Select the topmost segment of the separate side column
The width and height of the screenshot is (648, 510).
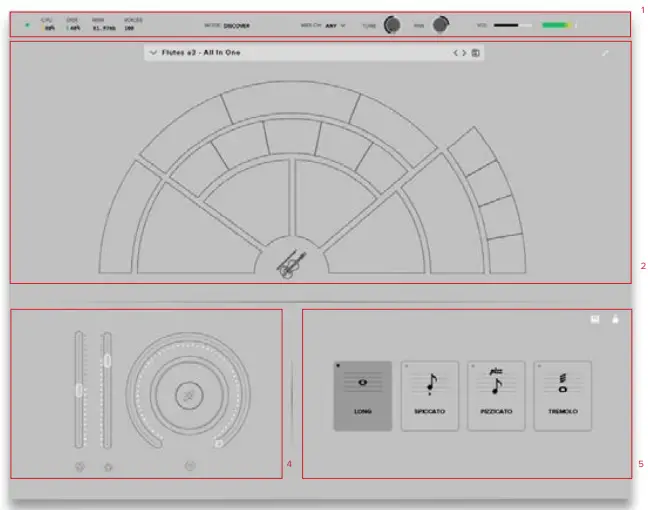[x=472, y=150]
